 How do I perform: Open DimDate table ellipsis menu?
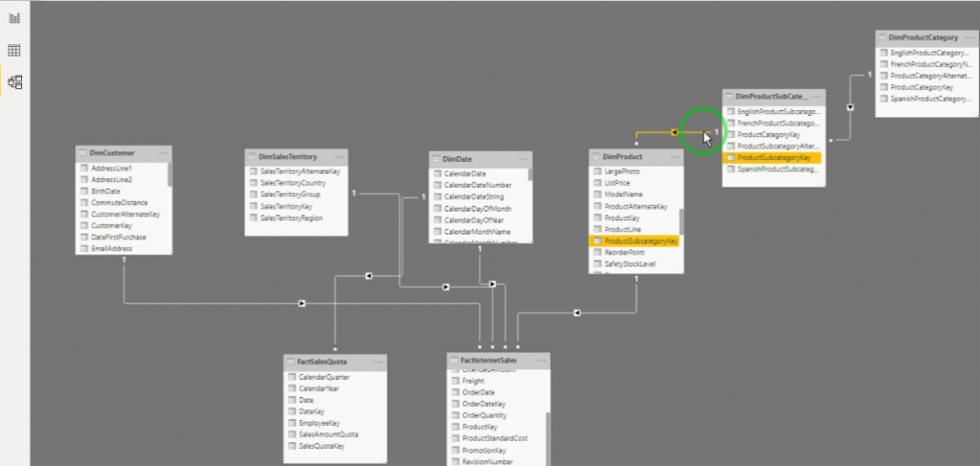[522, 159]
